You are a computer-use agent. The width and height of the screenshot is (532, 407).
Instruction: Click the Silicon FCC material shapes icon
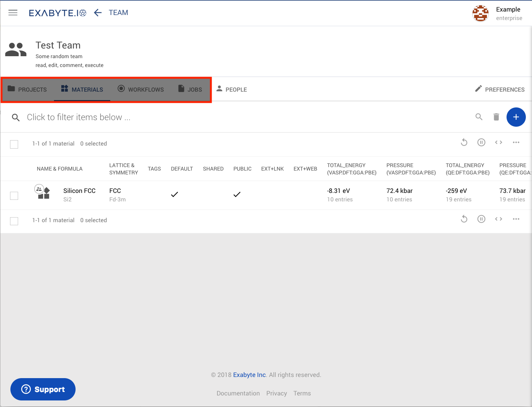click(43, 192)
